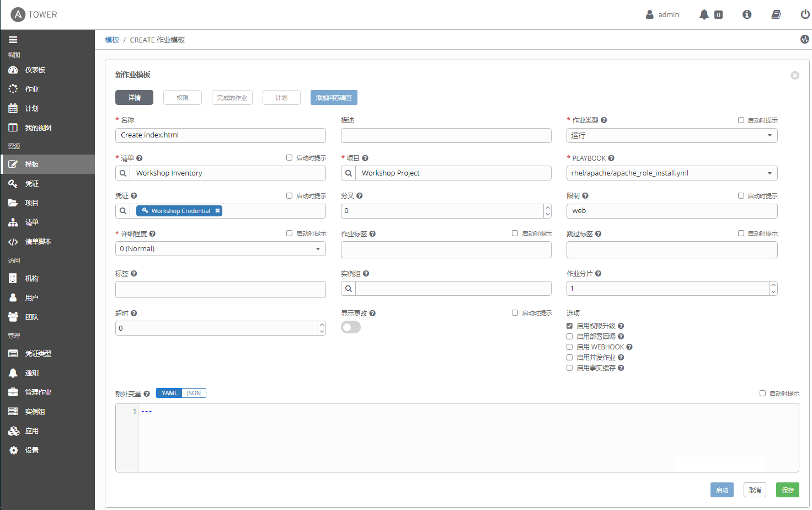The height and width of the screenshot is (510, 812).
Task: Show help for 清单 field
Action: [140, 158]
